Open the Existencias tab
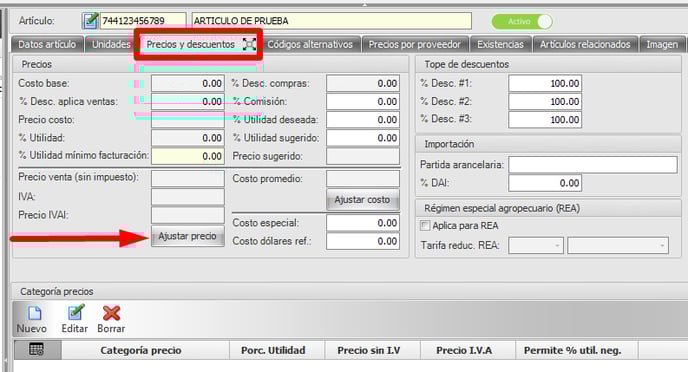This screenshot has height=372, width=688. pos(500,44)
